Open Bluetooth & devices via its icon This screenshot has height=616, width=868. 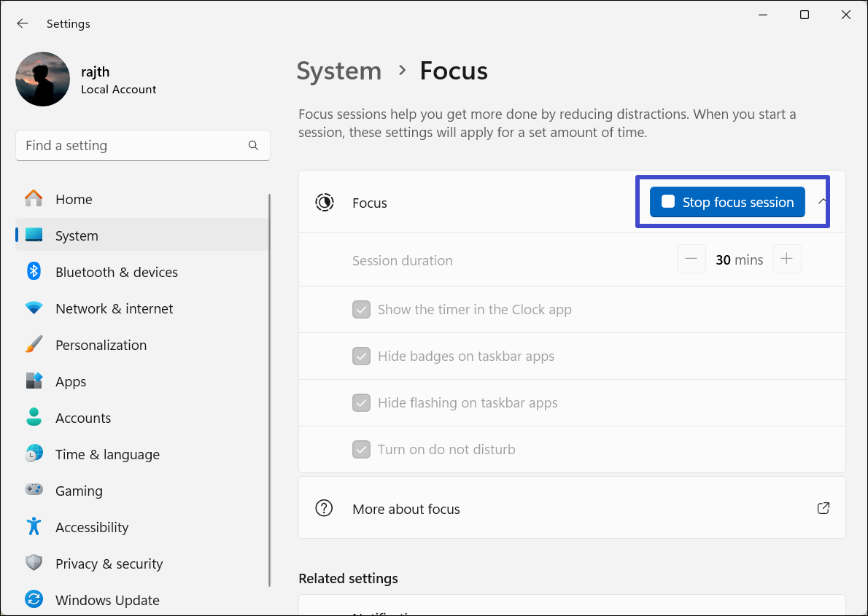pyautogui.click(x=34, y=272)
